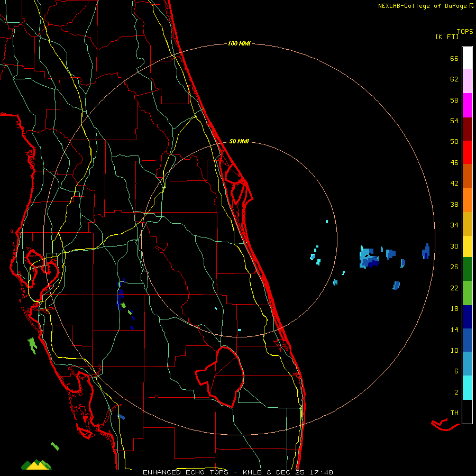The height and width of the screenshot is (476, 476).
Task: Click the 58 value on the scale
Action: [454, 100]
